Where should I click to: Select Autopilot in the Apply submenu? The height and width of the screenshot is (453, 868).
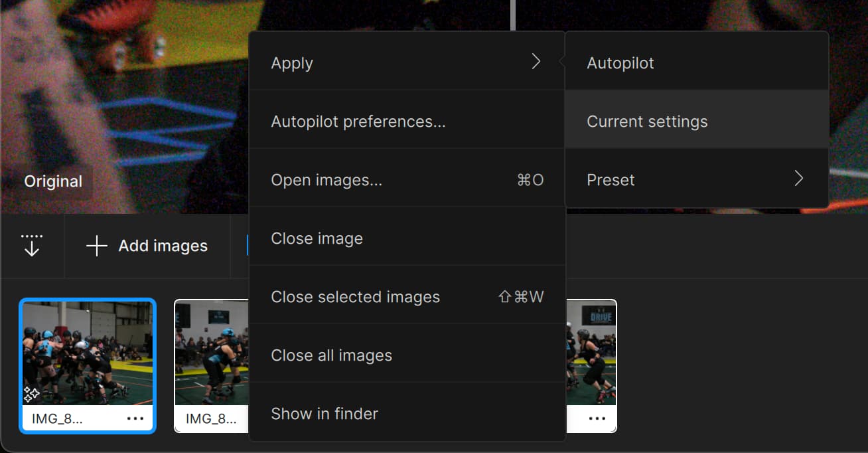(620, 62)
